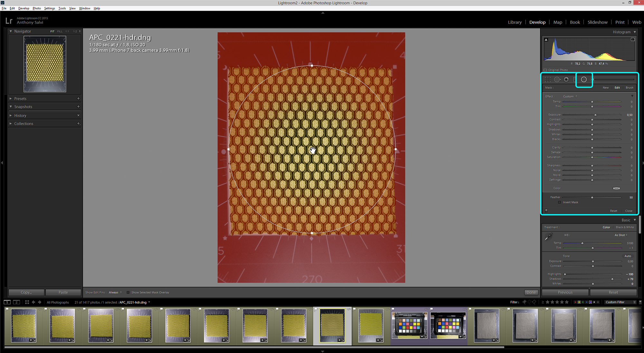The image size is (644, 353).
Task: Select the Crop Overlay tool
Action: point(548,79)
